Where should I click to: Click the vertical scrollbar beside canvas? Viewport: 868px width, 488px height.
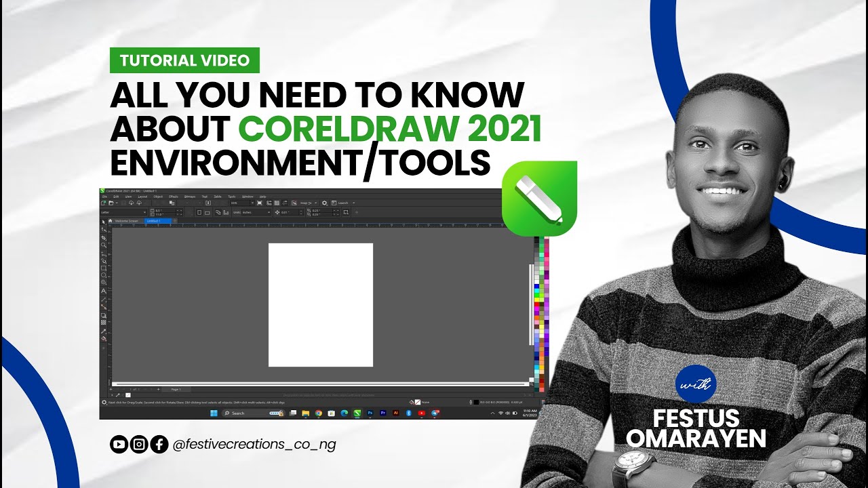pos(530,304)
